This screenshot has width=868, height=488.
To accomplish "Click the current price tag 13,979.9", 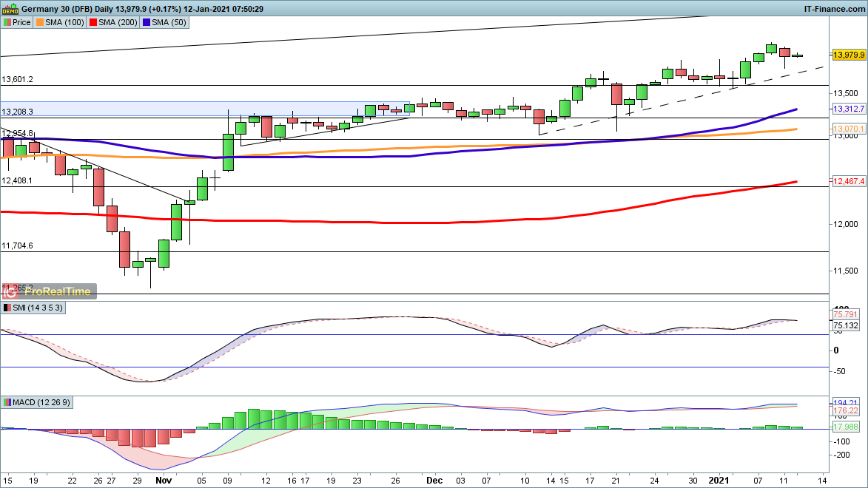I will (849, 55).
